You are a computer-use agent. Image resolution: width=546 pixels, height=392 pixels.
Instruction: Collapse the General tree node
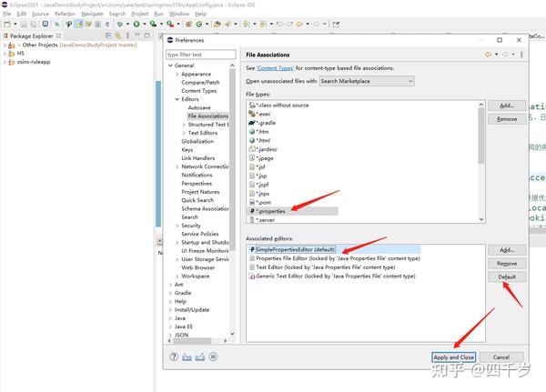[x=171, y=65]
